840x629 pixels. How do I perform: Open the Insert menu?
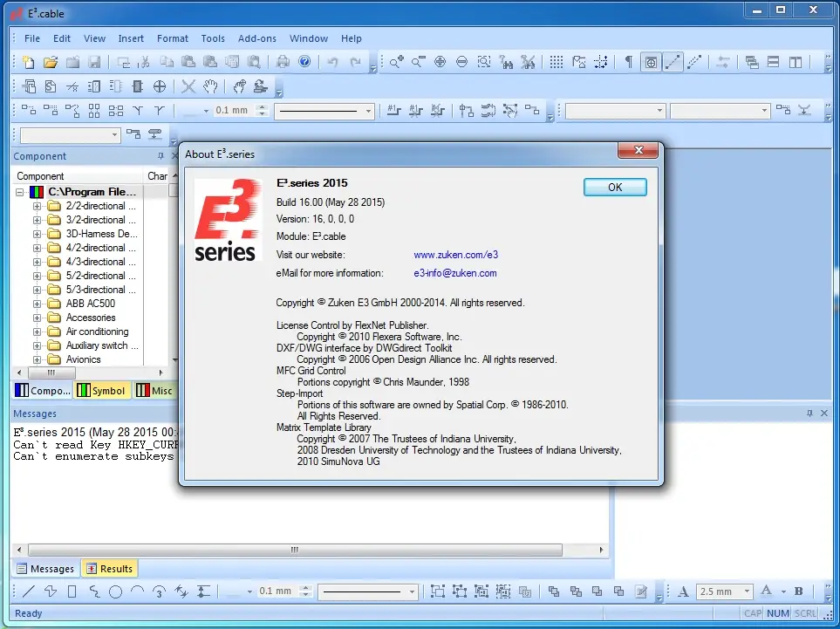131,38
